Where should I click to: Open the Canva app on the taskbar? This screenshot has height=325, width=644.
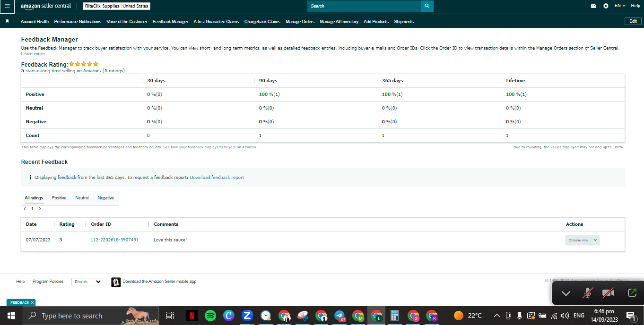pos(229,316)
